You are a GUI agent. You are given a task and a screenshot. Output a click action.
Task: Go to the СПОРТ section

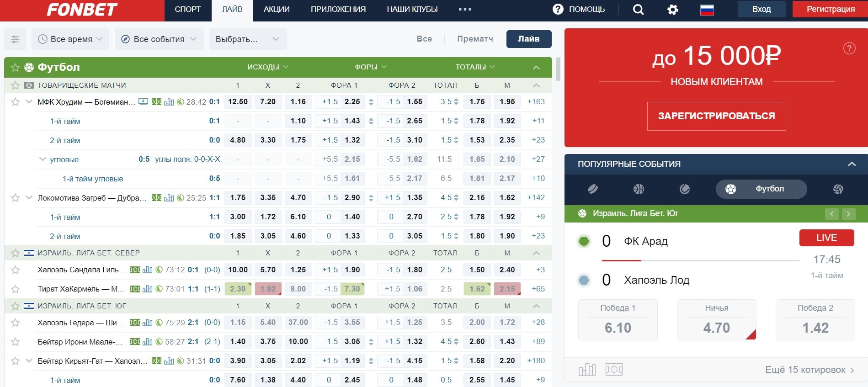click(x=188, y=9)
